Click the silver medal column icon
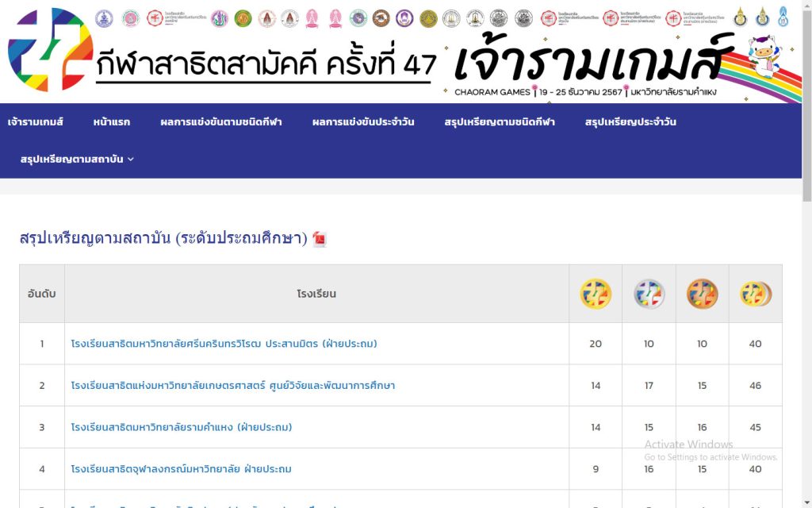812x508 pixels. (649, 294)
